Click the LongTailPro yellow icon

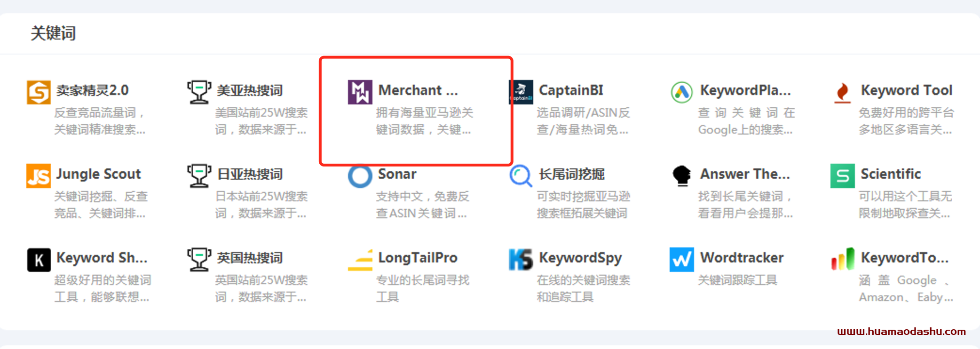(x=360, y=260)
